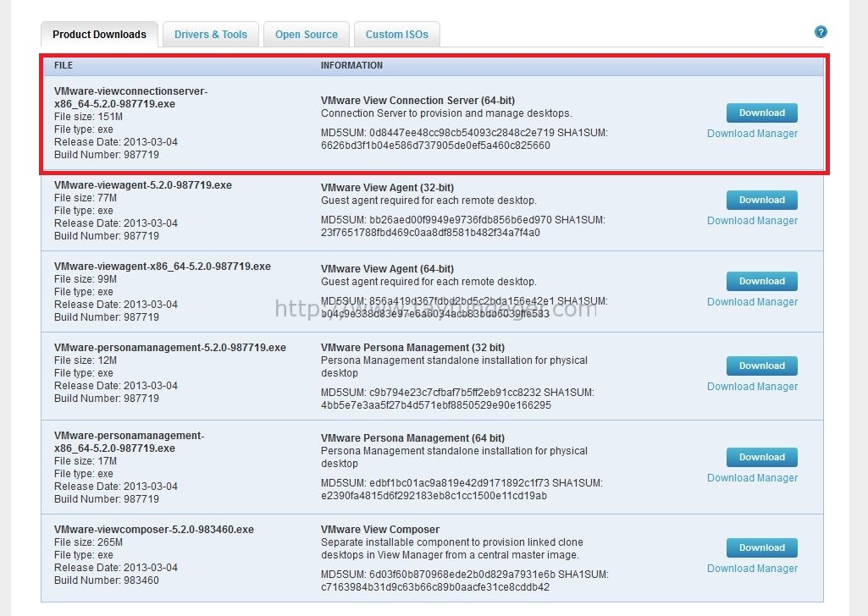The width and height of the screenshot is (868, 616).
Task: Download VMware View Connection Server (64-bit)
Action: [761, 113]
